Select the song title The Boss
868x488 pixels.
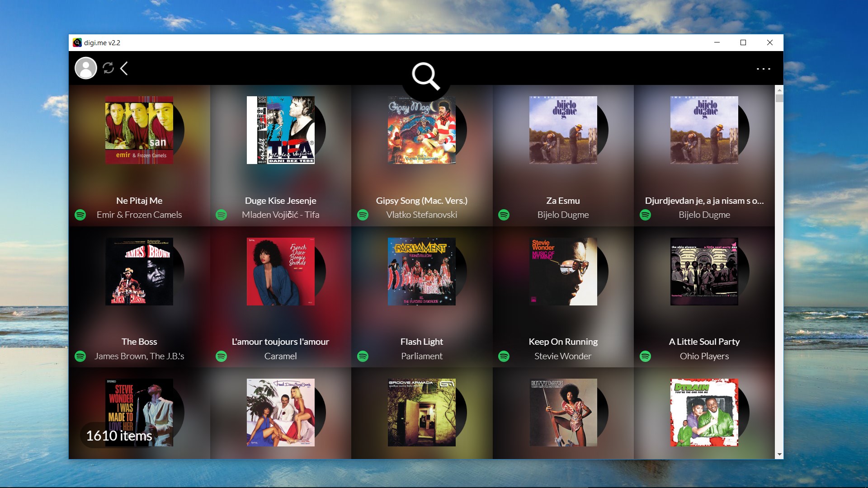pos(139,342)
